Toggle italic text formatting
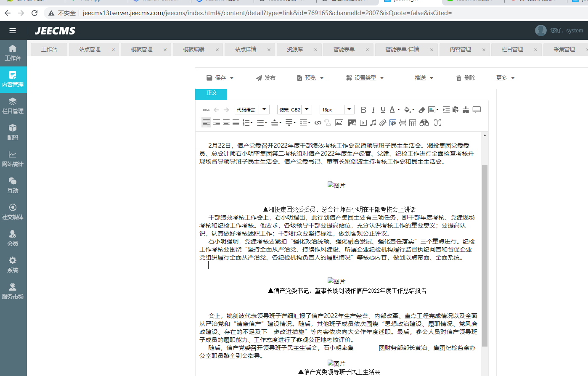This screenshot has height=376, width=588. pos(373,110)
